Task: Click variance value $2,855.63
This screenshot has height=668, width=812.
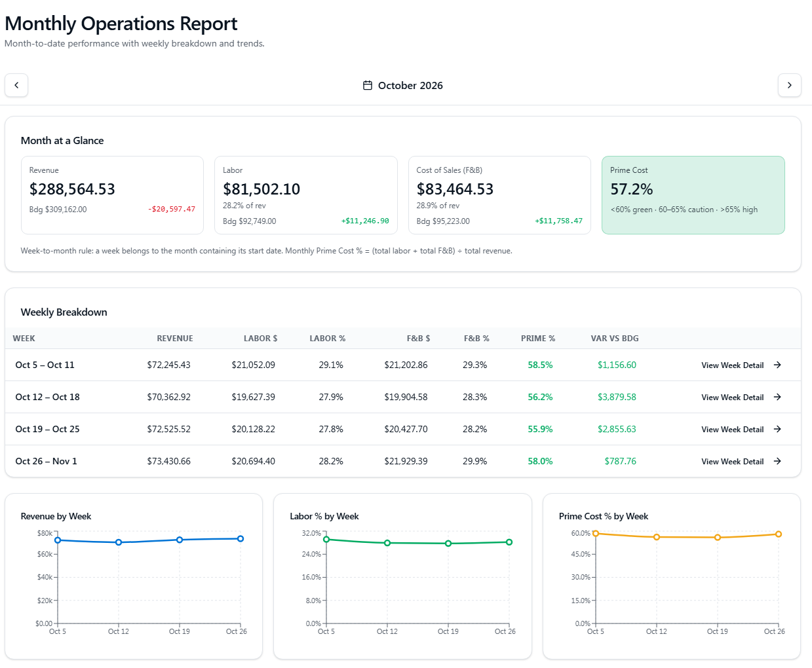Action: point(617,429)
